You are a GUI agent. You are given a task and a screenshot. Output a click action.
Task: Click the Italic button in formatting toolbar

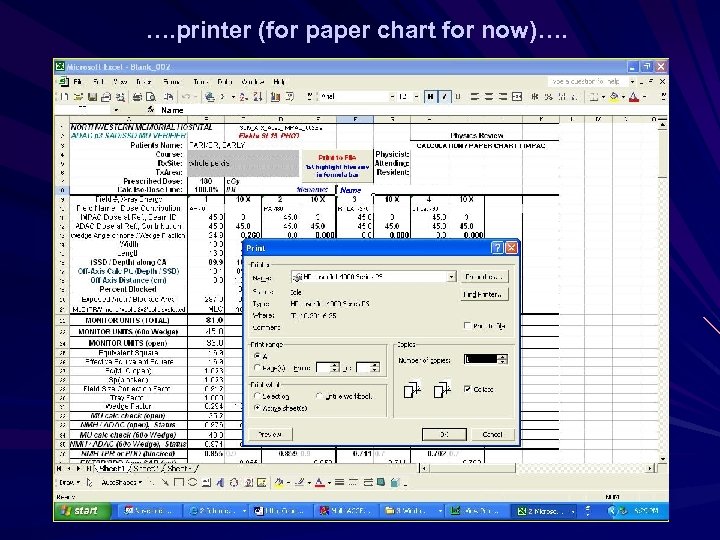444,97
